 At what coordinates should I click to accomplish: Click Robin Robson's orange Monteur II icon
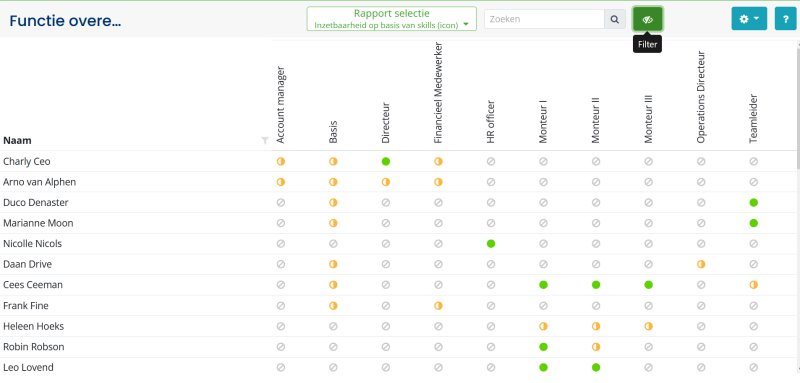(x=596, y=347)
